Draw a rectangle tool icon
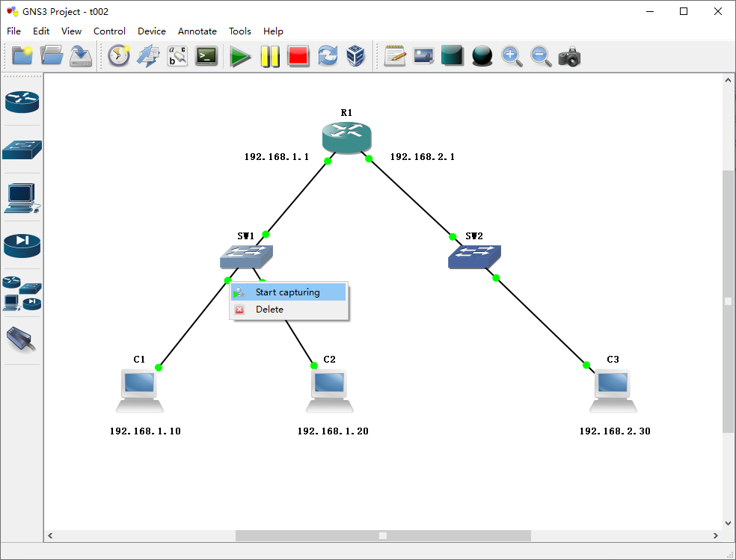 coord(453,55)
